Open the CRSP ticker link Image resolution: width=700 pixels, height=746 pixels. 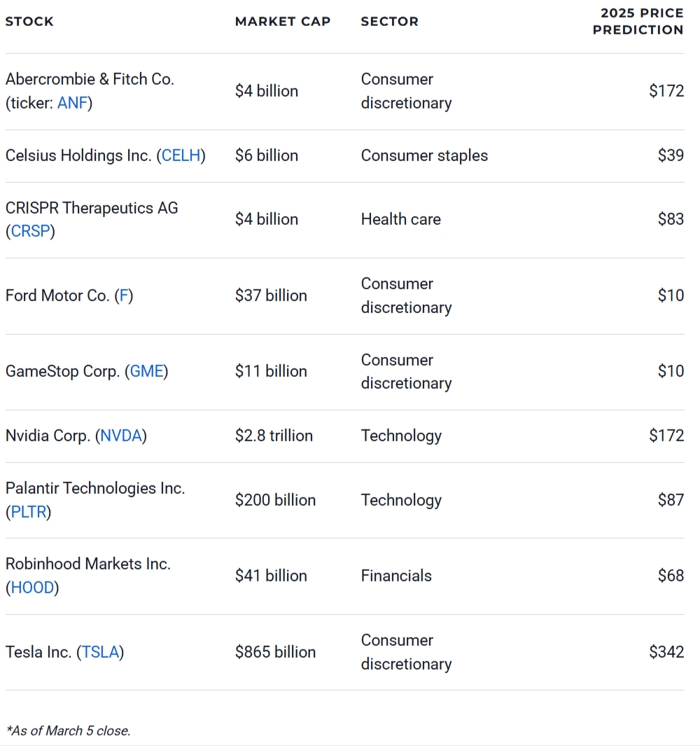pyautogui.click(x=30, y=231)
